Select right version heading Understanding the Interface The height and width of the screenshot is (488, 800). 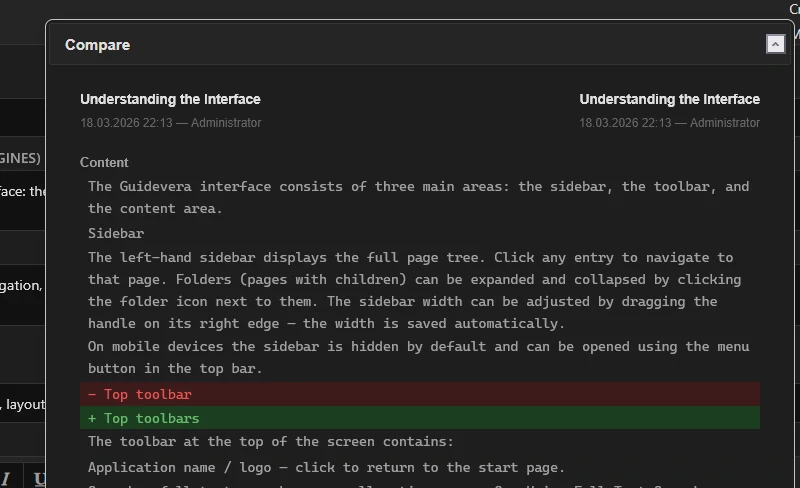(669, 99)
